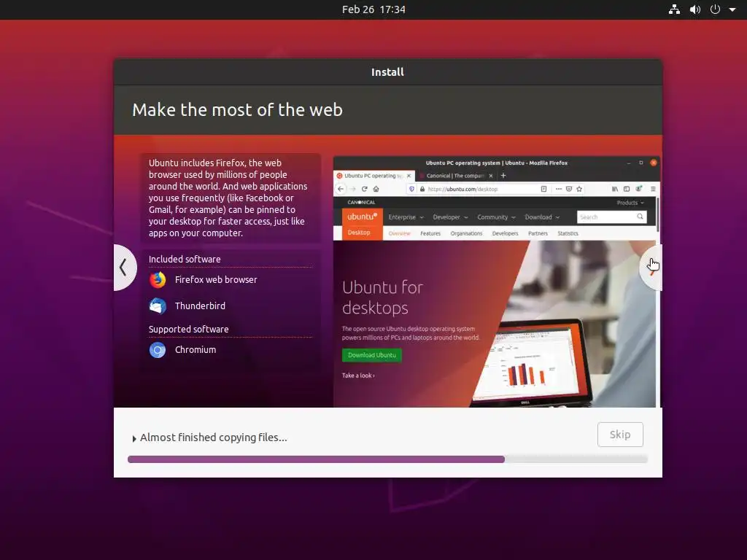Screen dimensions: 747x560
Task: Open the system menu dropdown arrow
Action: [732, 9]
